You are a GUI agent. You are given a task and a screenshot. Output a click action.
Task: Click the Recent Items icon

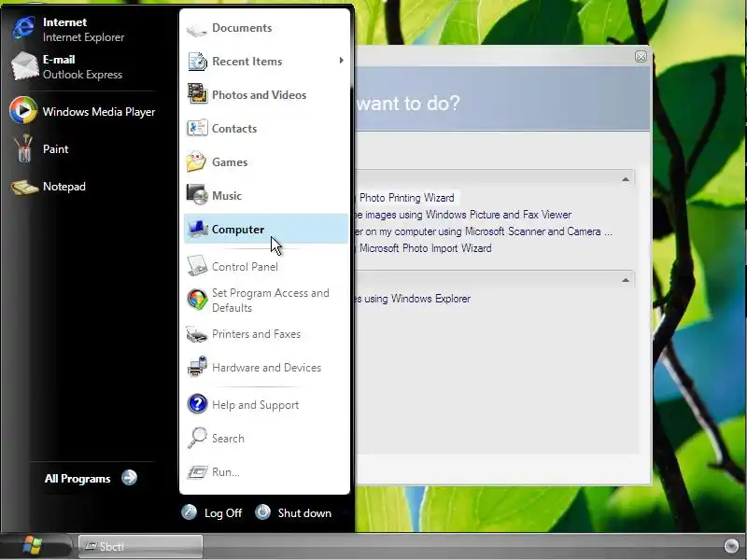click(197, 62)
